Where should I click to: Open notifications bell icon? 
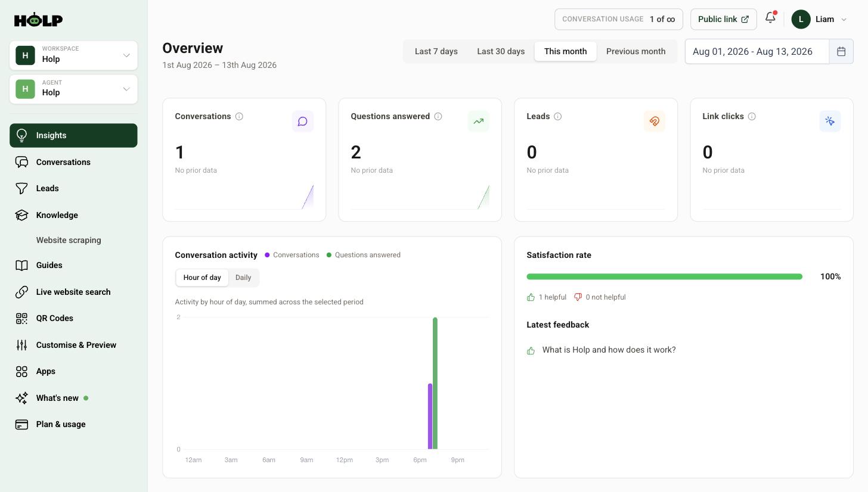[770, 17]
